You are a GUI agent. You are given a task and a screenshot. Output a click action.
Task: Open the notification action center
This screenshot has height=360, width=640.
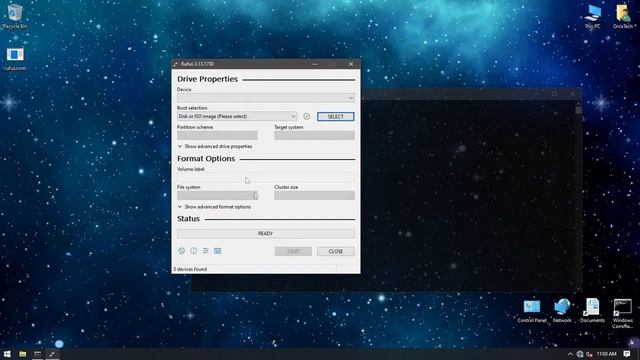pos(627,354)
